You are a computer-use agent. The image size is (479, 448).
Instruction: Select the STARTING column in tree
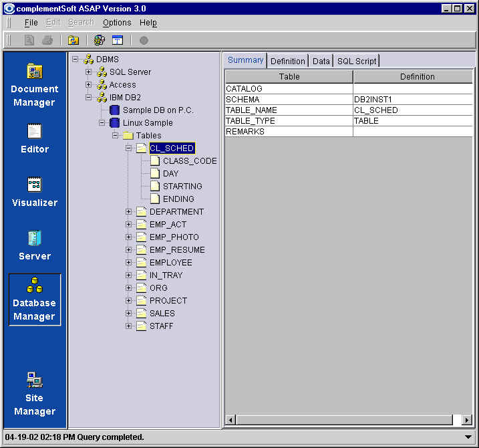click(182, 187)
